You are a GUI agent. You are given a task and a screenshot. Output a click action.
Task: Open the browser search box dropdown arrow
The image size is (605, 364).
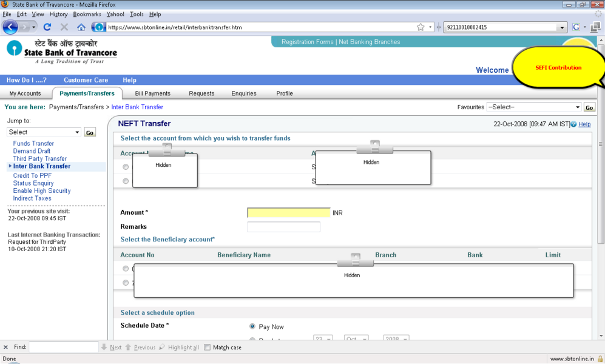[561, 27]
